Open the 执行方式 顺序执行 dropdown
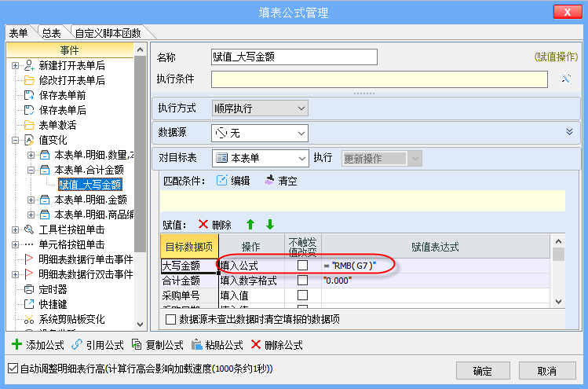588x389 pixels. click(260, 108)
